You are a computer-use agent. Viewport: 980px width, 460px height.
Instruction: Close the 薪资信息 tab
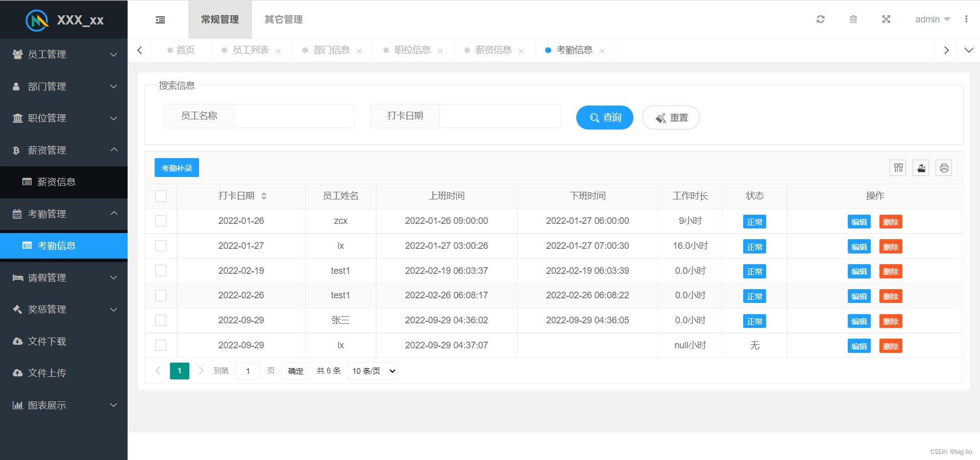click(521, 51)
